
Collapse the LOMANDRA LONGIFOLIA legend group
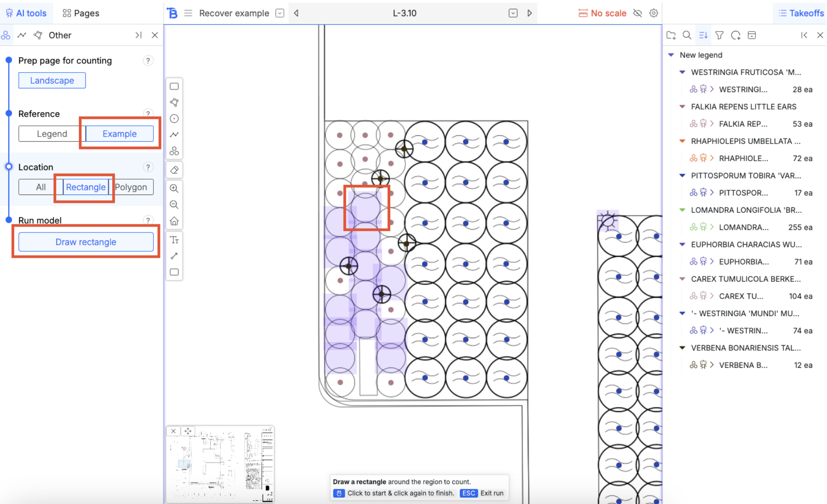[x=682, y=210]
